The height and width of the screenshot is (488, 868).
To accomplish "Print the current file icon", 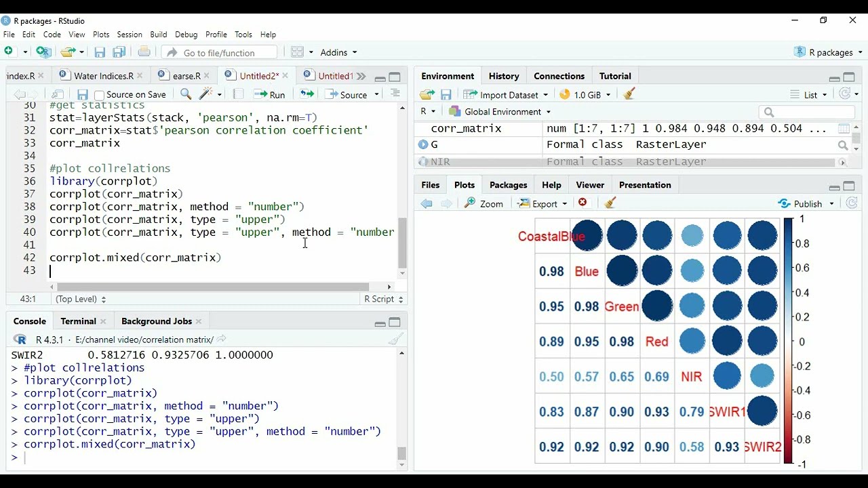I will [x=144, y=52].
